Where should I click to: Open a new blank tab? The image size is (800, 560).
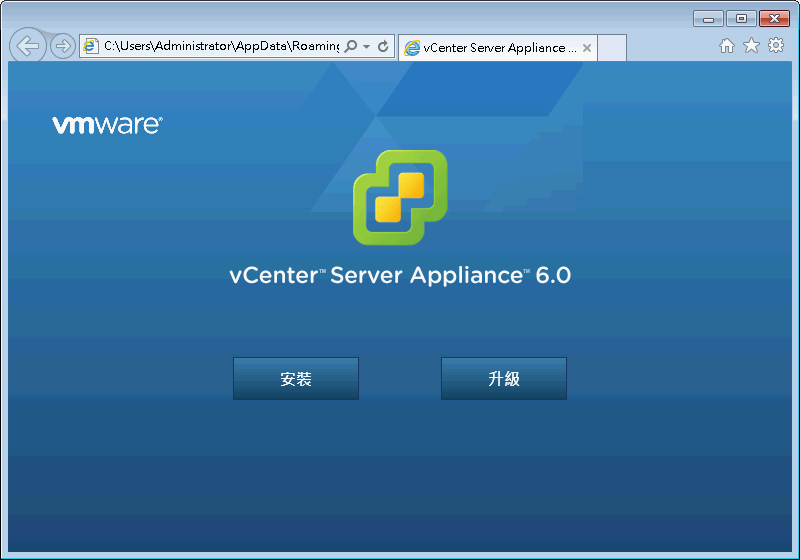pyautogui.click(x=612, y=48)
